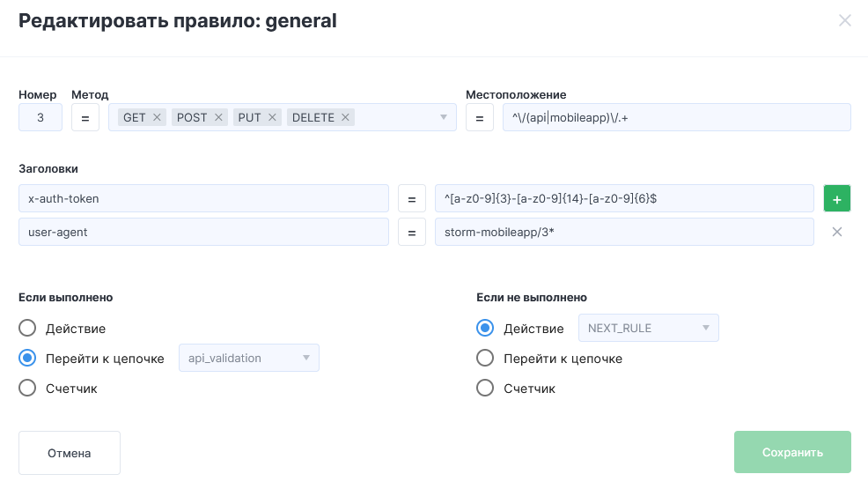This screenshot has height=489, width=868.
Task: Open the api_validation chain dropdown
Action: (x=249, y=359)
